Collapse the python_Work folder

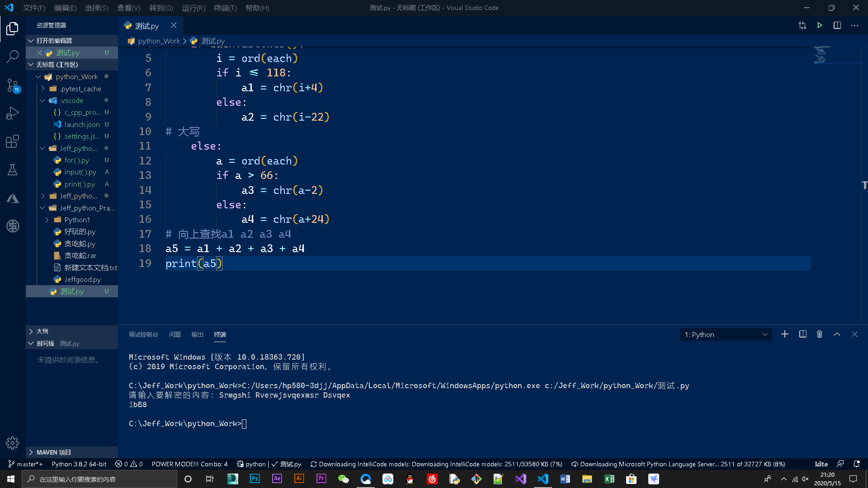71,77
